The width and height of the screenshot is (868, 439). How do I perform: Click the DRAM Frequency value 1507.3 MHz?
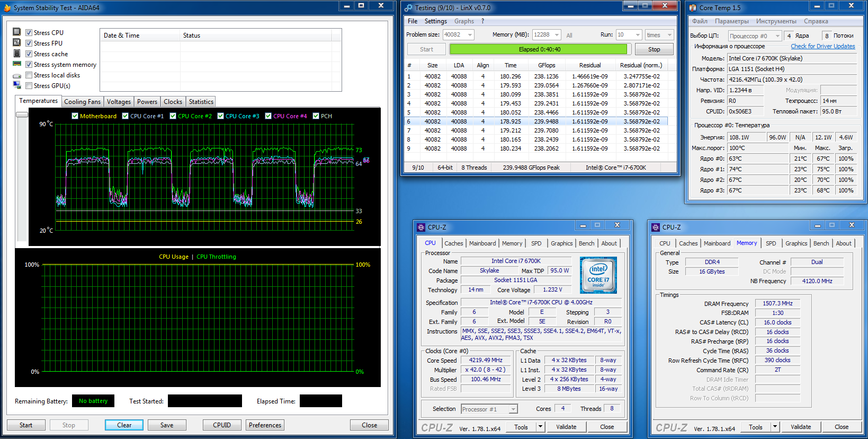click(777, 304)
